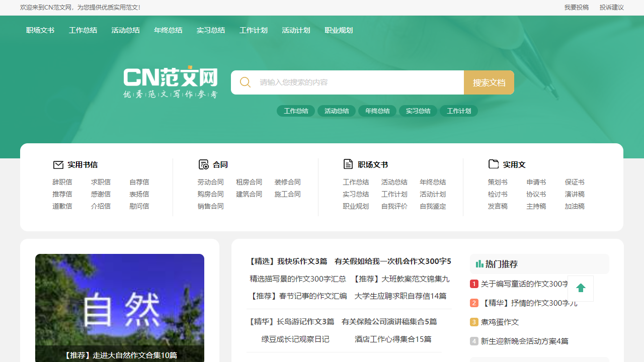Image resolution: width=644 pixels, height=362 pixels.
Task: Click the green back-to-top arrow
Action: pyautogui.click(x=581, y=288)
